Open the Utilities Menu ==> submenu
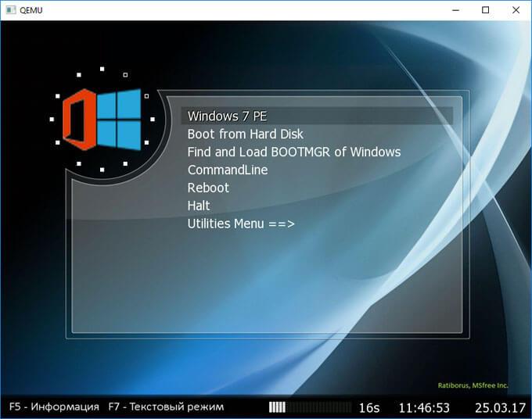532x419 pixels. 241,224
